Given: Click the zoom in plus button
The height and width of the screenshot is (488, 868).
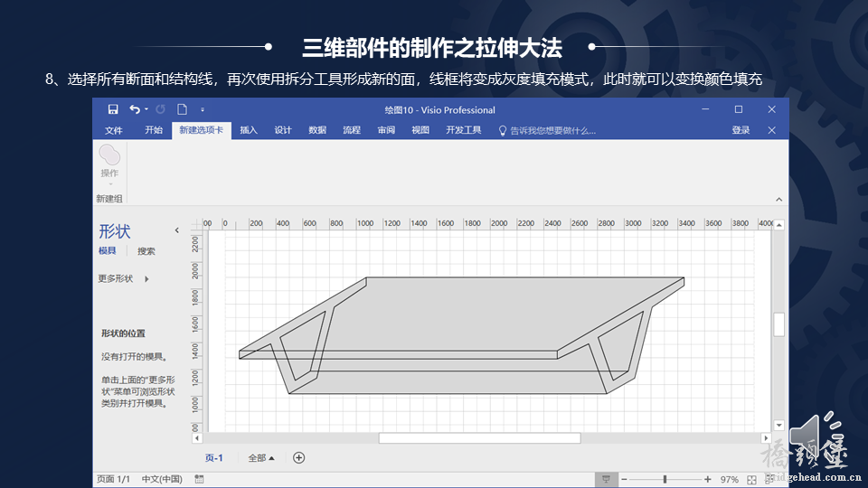Looking at the screenshot, I should [707, 479].
